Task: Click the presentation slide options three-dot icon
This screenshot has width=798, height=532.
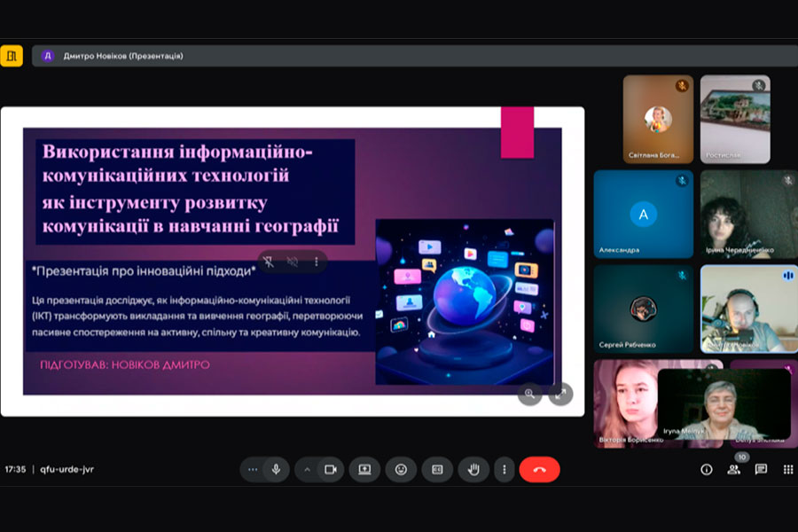Action: pyautogui.click(x=316, y=262)
